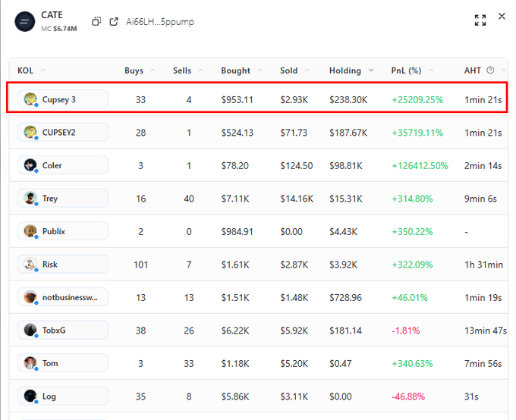516x420 pixels.
Task: Copy the contract address icon
Action: pyautogui.click(x=96, y=21)
